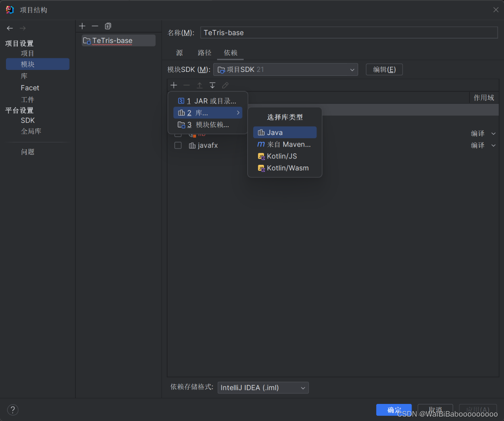The height and width of the screenshot is (421, 504).
Task: Open the 依赖存储格式 dropdown
Action: [x=263, y=388]
